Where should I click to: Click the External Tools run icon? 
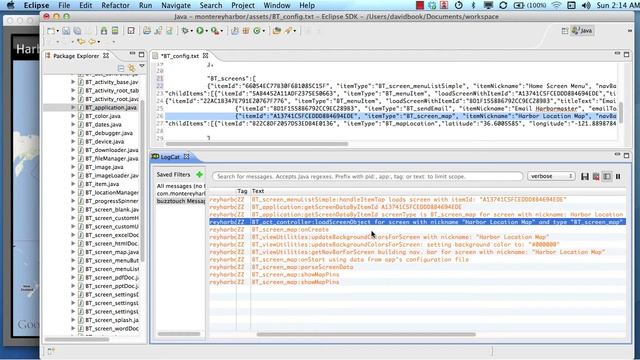(x=214, y=31)
